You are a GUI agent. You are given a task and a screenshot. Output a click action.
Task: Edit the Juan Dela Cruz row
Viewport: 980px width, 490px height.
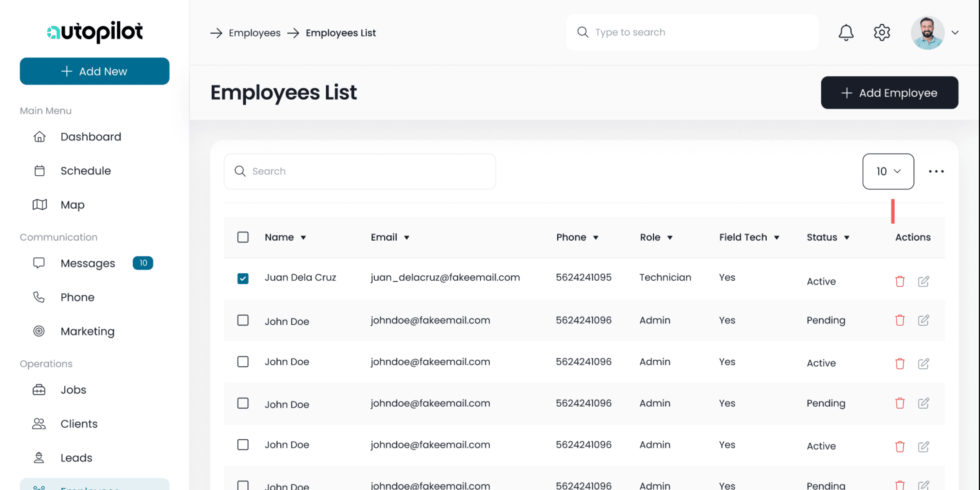[923, 282]
